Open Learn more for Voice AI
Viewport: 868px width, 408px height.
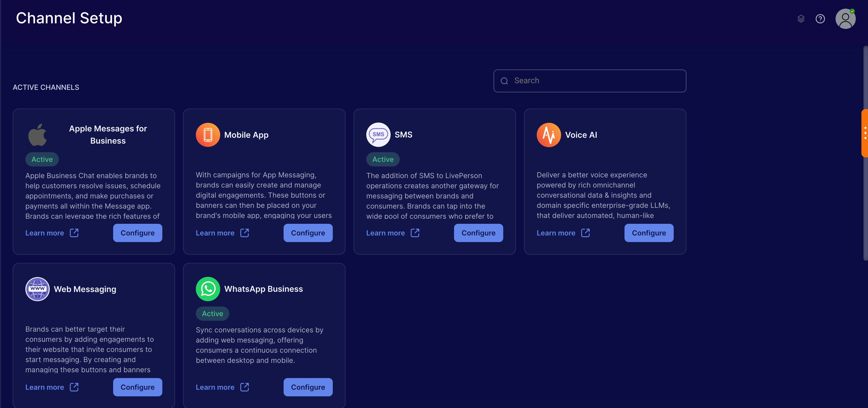point(556,233)
